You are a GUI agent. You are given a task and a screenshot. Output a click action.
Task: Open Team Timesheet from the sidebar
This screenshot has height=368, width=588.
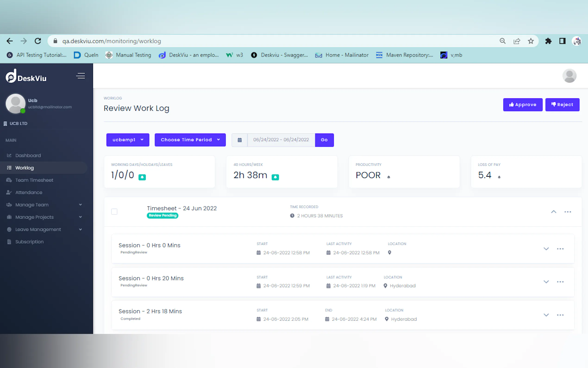tap(34, 180)
